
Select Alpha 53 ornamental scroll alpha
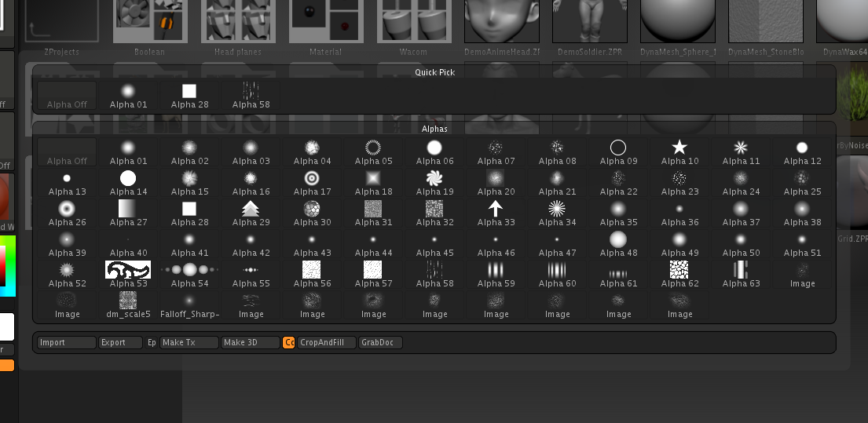128,274
